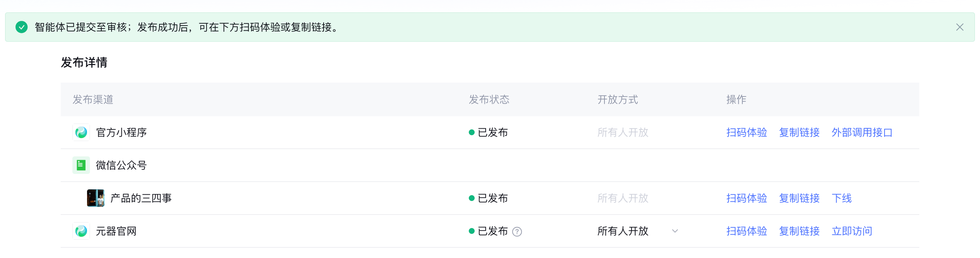Viewport: 980px width, 258px height.
Task: Click the 发布状态 column header
Action: coord(489,99)
